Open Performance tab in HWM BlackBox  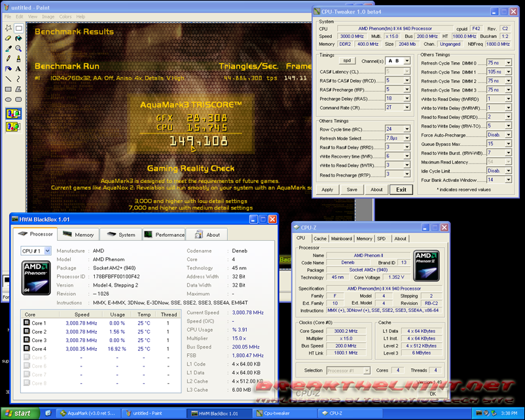(x=164, y=235)
